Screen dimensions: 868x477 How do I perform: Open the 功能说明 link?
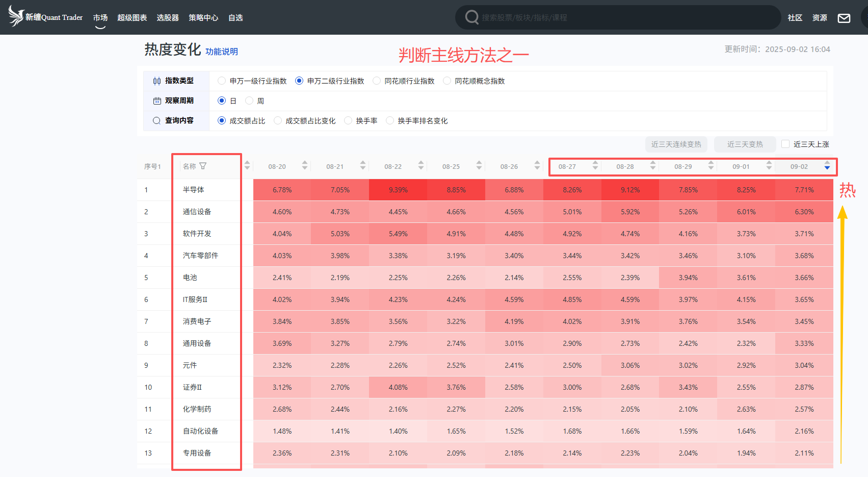222,52
